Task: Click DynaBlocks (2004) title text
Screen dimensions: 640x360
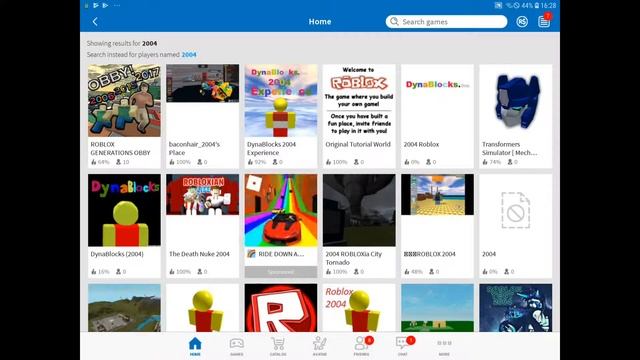Action: [117, 254]
